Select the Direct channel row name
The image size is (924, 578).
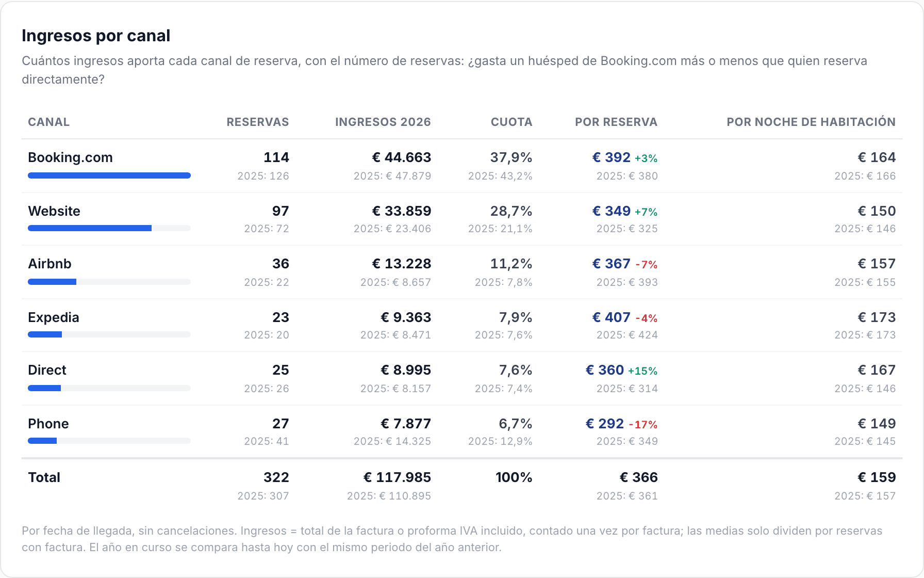[x=47, y=370]
